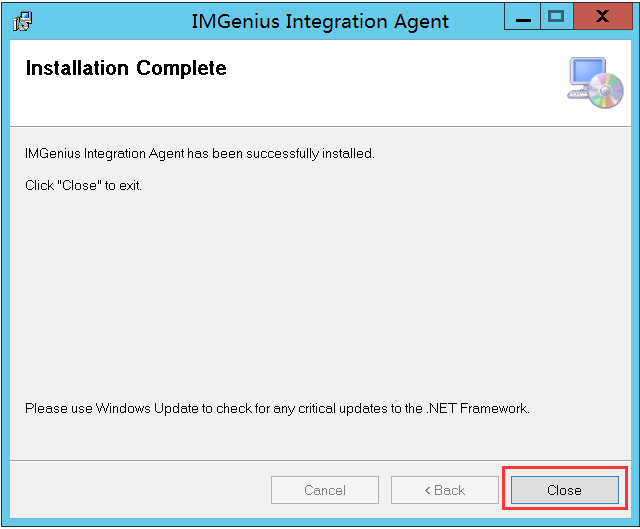
Task: Click the greyed-out Cancel button
Action: pyautogui.click(x=324, y=490)
